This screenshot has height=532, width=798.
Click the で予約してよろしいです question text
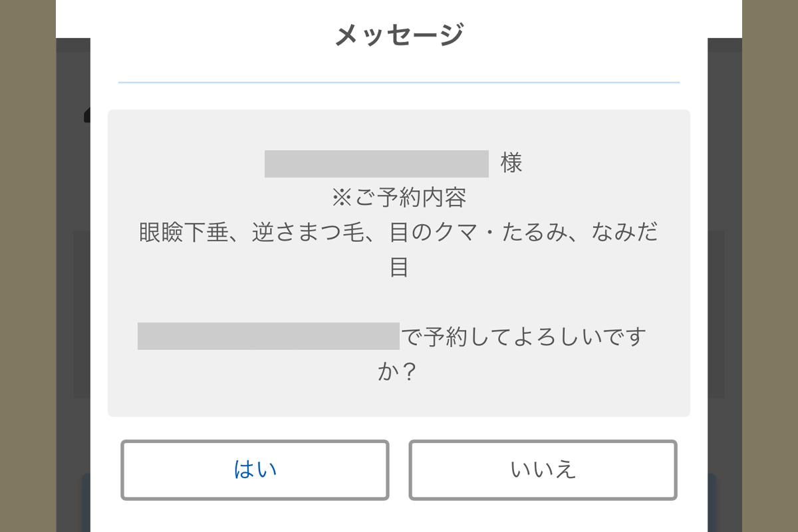[524, 337]
